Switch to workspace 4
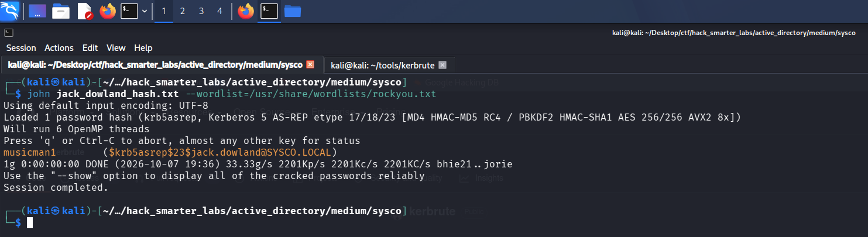This screenshot has height=237, width=868. (219, 11)
